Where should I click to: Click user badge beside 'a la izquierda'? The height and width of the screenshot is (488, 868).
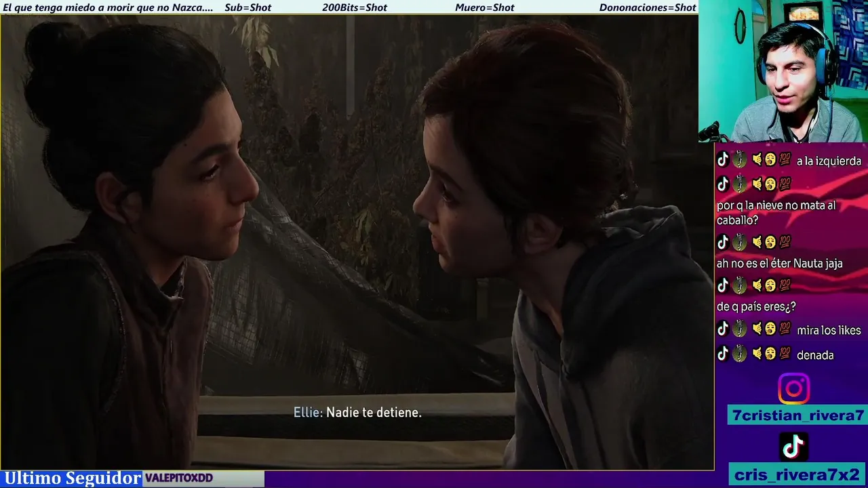point(740,160)
